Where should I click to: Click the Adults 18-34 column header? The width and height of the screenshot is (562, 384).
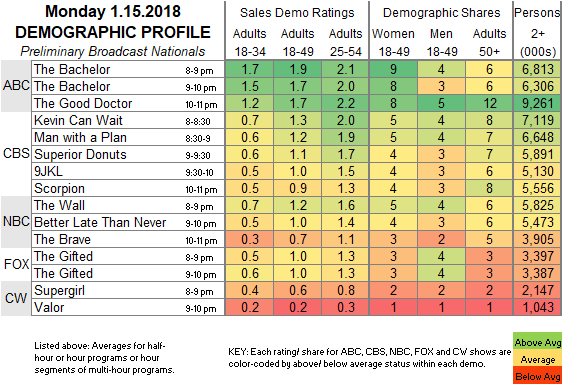click(249, 43)
